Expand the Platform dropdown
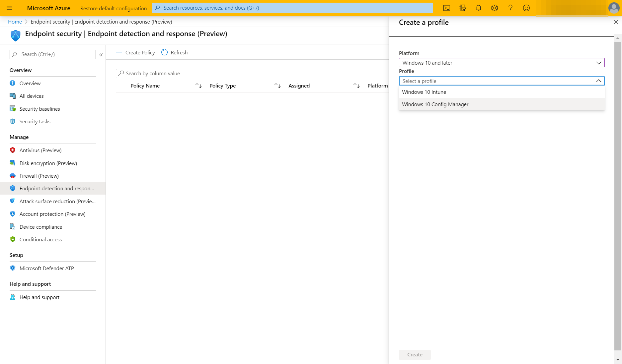This screenshot has width=622, height=364. (502, 63)
